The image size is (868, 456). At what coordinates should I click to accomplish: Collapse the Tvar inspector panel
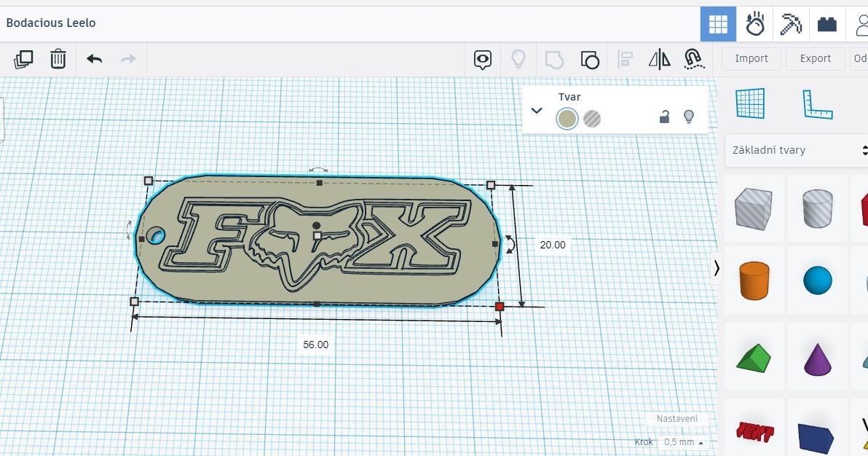pos(537,110)
